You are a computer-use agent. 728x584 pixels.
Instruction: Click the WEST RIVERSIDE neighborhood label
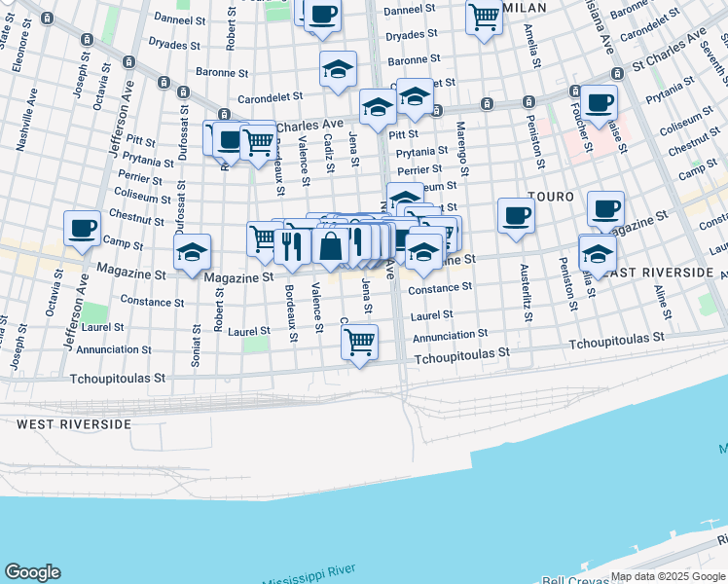(74, 424)
